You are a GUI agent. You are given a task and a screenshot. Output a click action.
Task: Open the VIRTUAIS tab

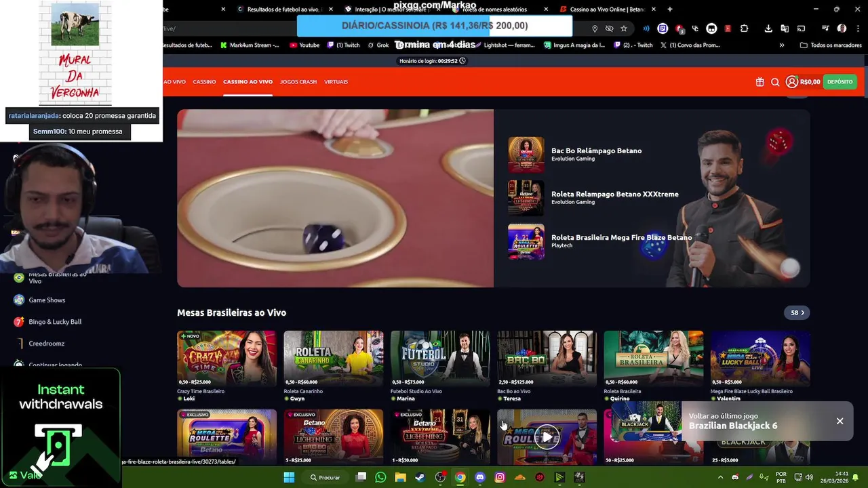click(336, 82)
